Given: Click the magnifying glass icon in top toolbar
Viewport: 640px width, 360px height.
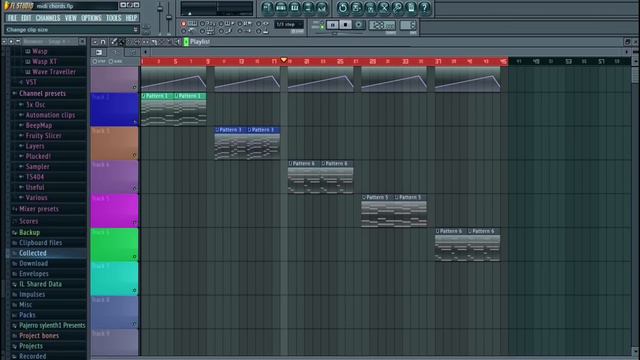Looking at the screenshot, I should [x=397, y=7].
